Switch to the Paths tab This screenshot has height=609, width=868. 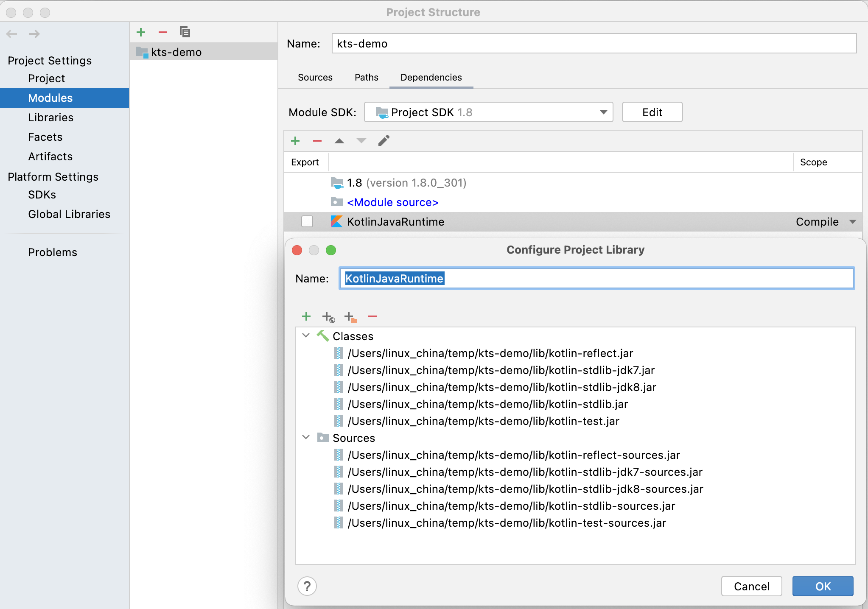pyautogui.click(x=366, y=77)
